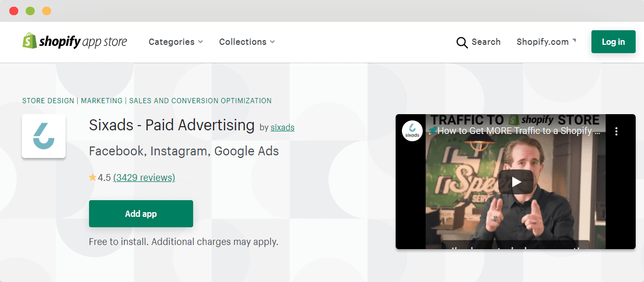644x282 pixels.
Task: Click the Search magnifier icon
Action: click(462, 43)
